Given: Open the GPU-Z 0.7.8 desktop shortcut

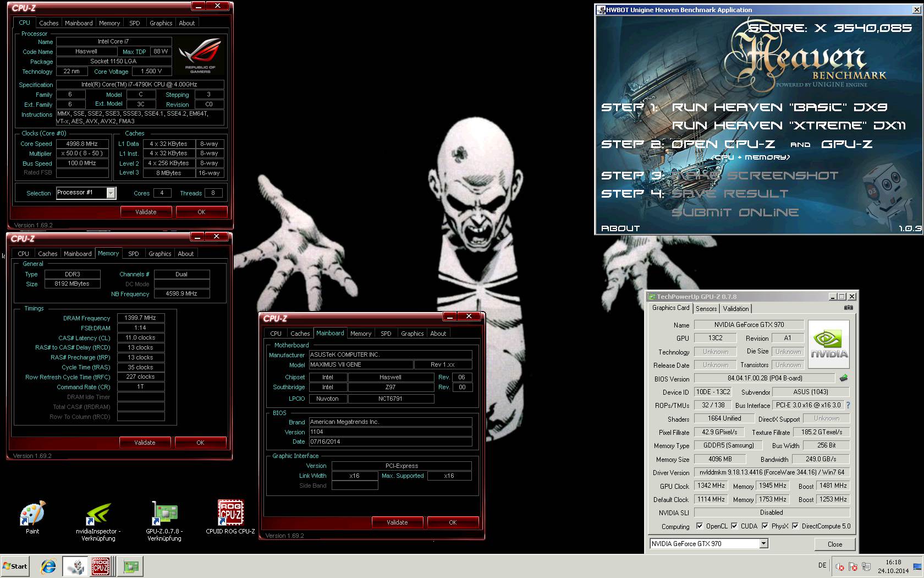Looking at the screenshot, I should point(164,521).
